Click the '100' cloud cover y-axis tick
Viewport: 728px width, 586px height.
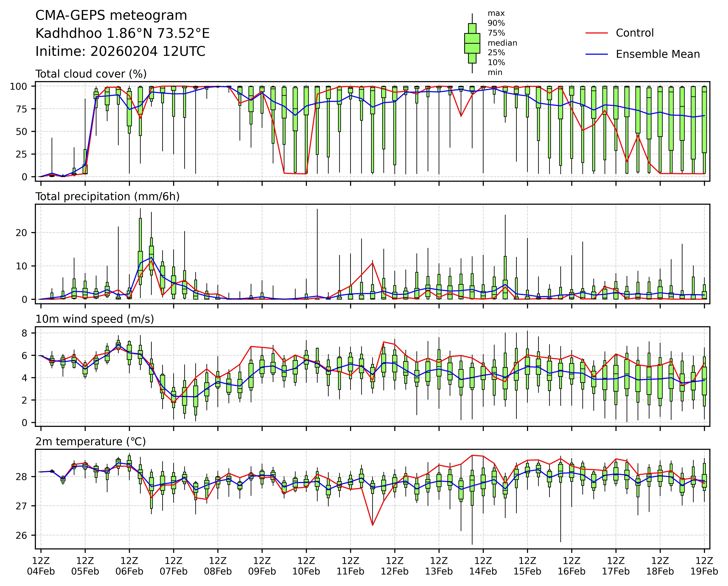pyautogui.click(x=18, y=86)
